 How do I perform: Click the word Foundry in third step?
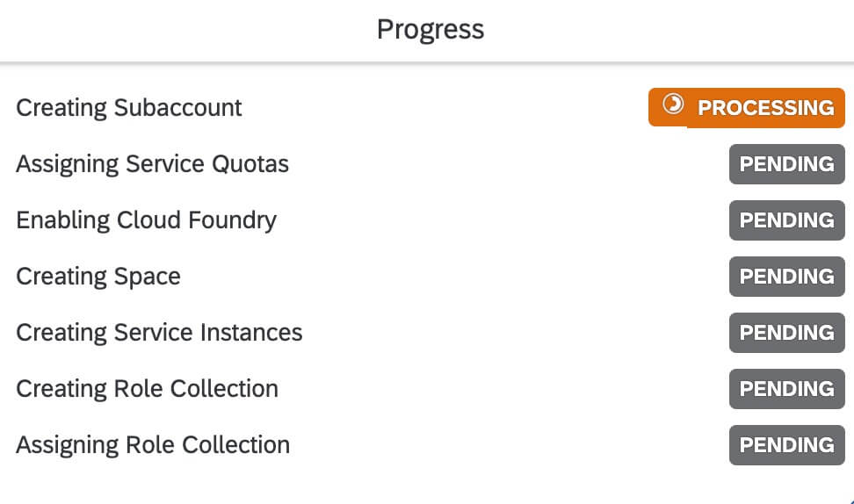click(x=233, y=220)
